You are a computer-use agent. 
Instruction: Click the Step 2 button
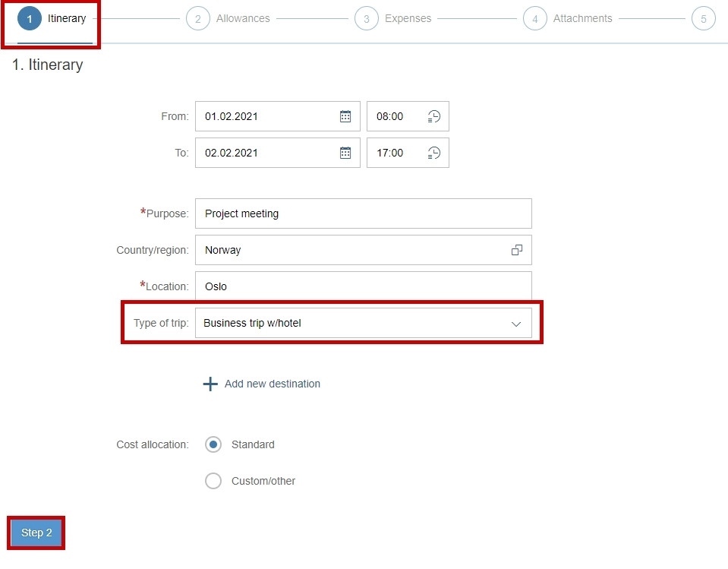pos(36,533)
